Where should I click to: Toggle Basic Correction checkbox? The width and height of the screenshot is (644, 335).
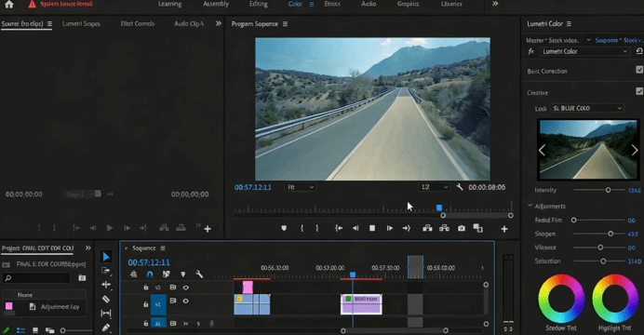639,70
